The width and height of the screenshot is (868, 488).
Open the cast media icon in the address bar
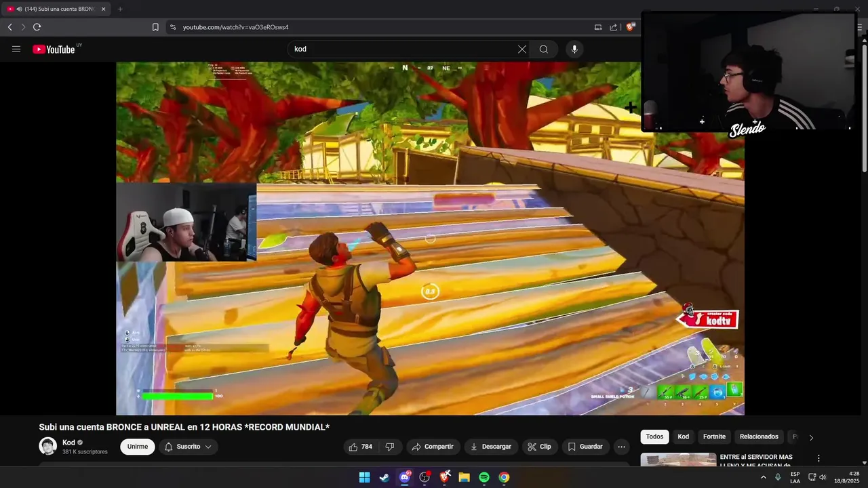click(x=598, y=27)
